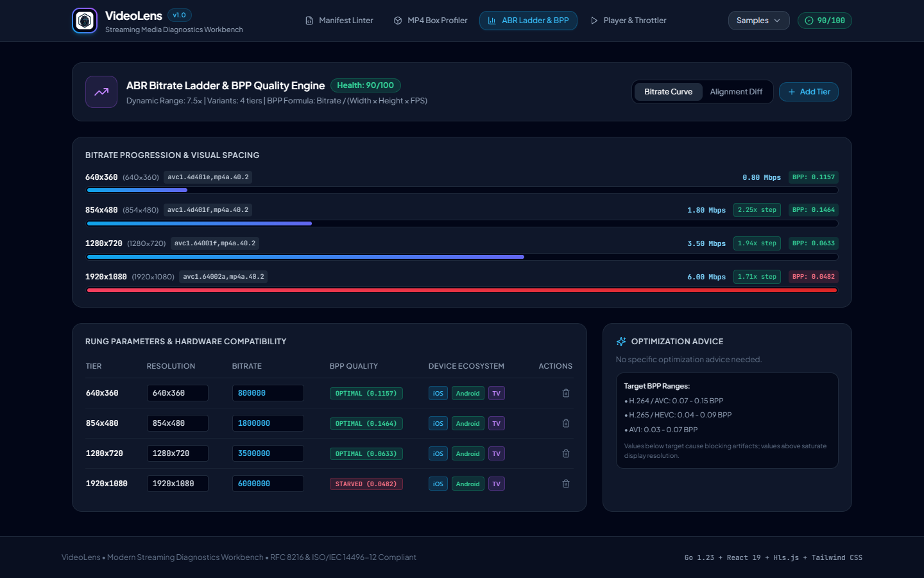Click the VideoLens logo icon
924x578 pixels.
[x=85, y=21]
